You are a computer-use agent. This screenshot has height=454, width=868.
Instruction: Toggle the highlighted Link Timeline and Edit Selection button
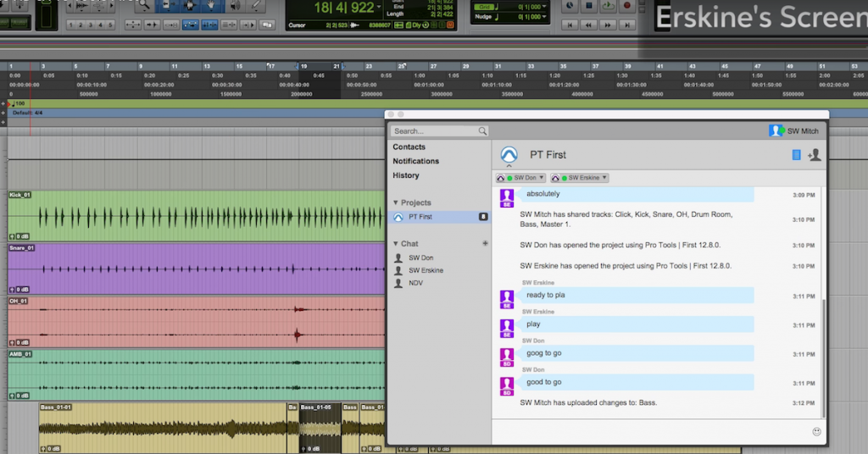(x=209, y=25)
